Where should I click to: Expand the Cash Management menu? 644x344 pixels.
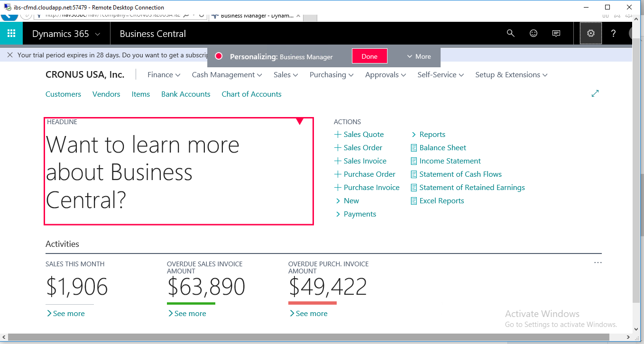click(x=227, y=75)
